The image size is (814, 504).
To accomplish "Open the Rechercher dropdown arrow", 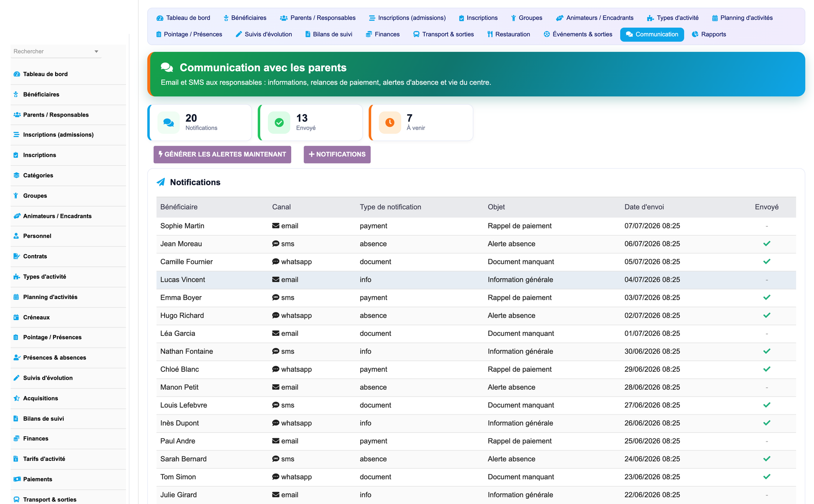I will pos(96,51).
